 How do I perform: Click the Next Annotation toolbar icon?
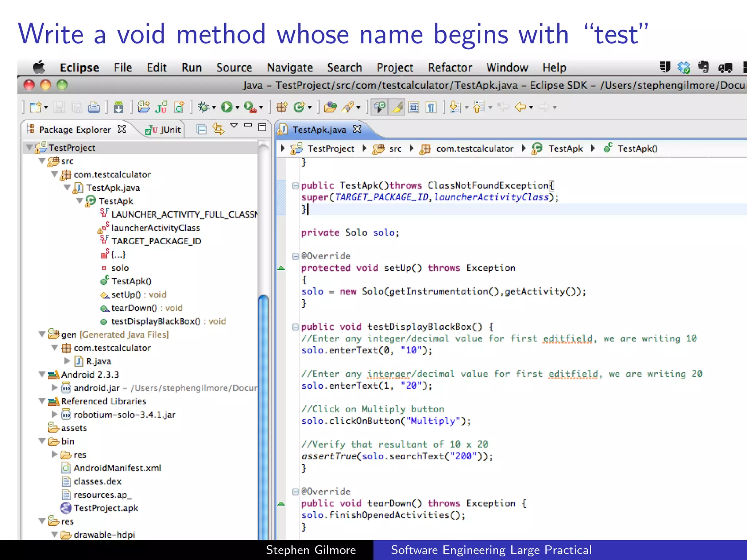point(455,107)
